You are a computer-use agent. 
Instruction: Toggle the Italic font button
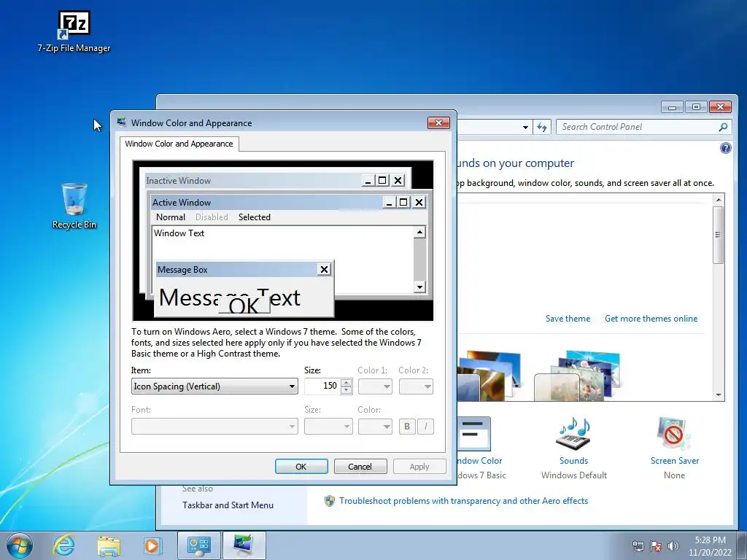click(425, 426)
